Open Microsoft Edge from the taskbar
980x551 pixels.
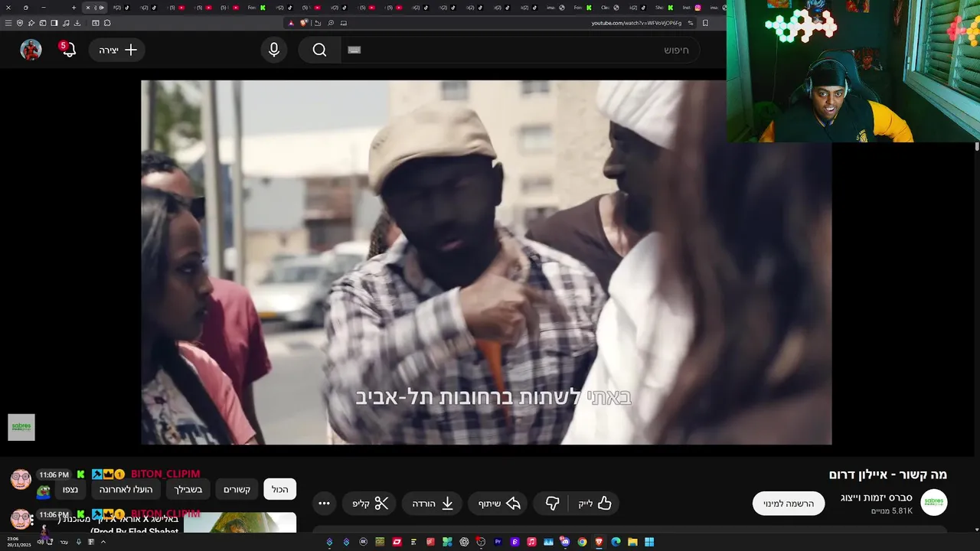click(x=616, y=542)
